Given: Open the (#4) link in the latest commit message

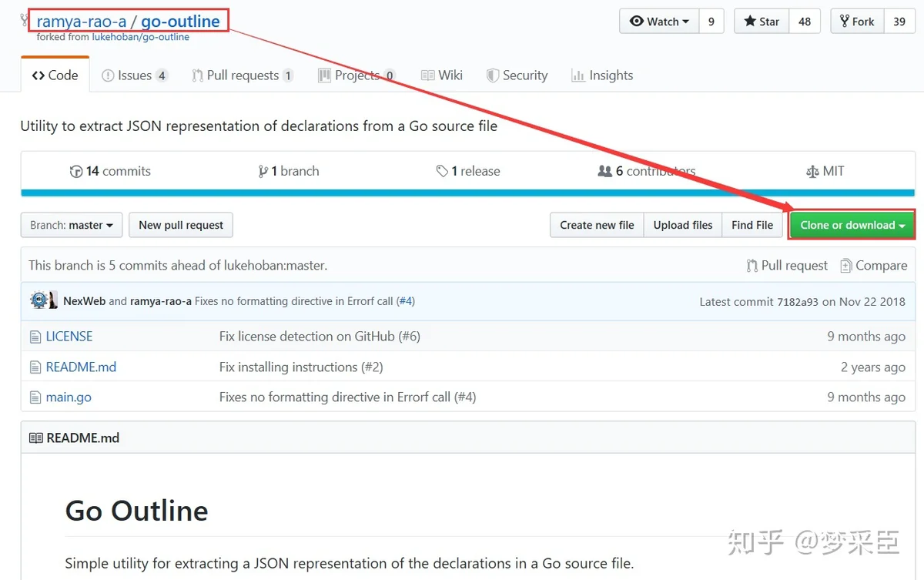Looking at the screenshot, I should click(406, 301).
